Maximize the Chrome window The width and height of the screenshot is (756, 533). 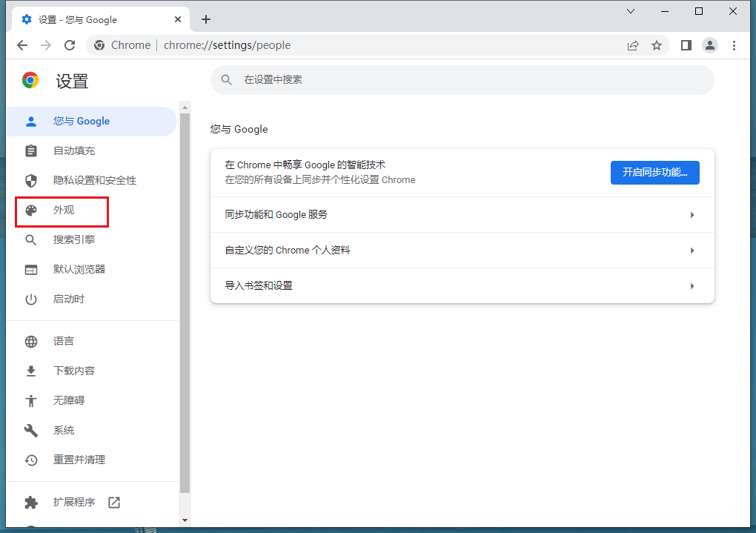point(699,11)
